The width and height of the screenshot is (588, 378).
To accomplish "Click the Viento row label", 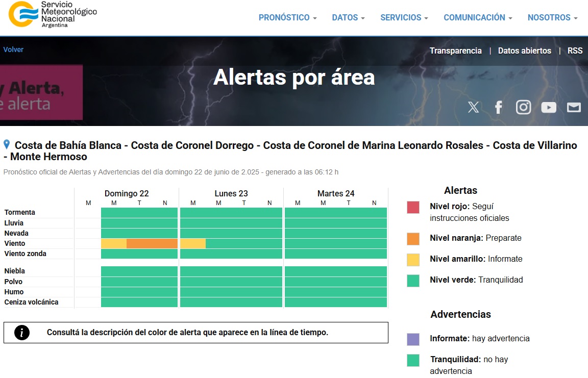I will coord(15,243).
